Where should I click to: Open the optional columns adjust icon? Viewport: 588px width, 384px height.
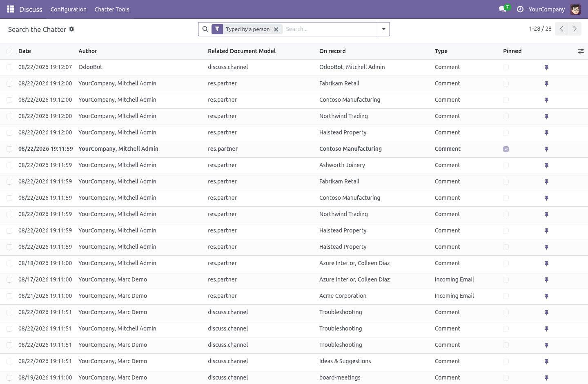(x=581, y=51)
